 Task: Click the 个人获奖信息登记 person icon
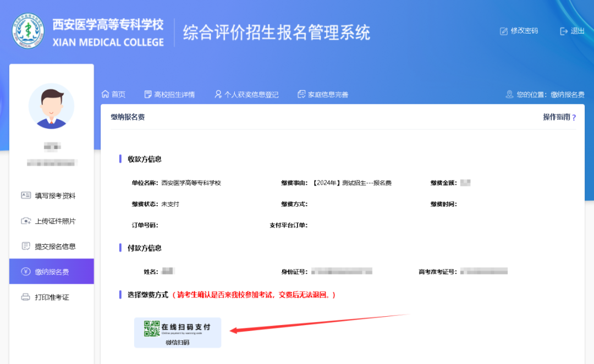pos(218,95)
